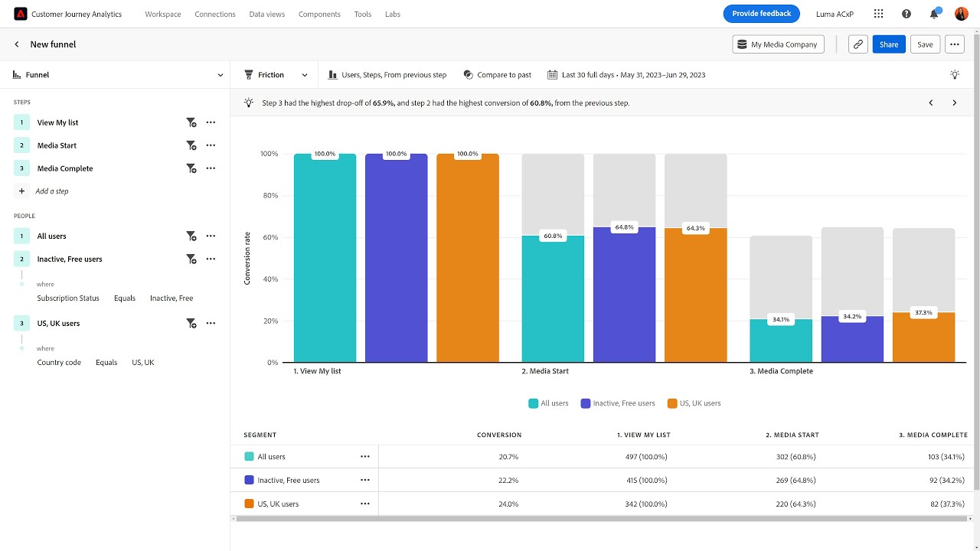Click the Adobe logo icon
980x551 pixels.
[20, 14]
